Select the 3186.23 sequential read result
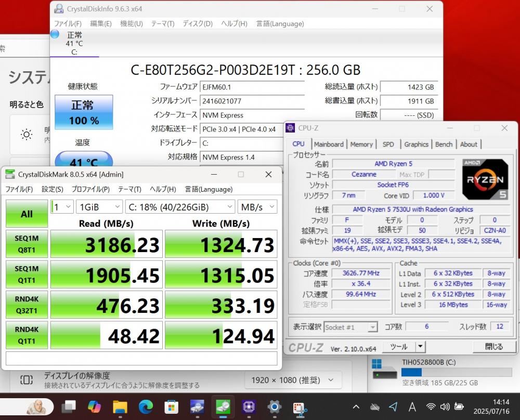520x420 pixels. (x=107, y=244)
